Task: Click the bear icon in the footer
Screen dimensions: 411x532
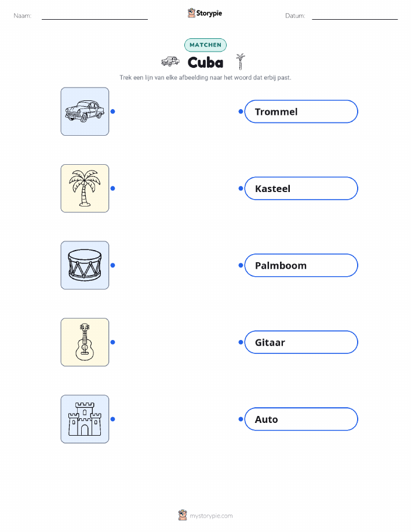Action: [x=183, y=515]
